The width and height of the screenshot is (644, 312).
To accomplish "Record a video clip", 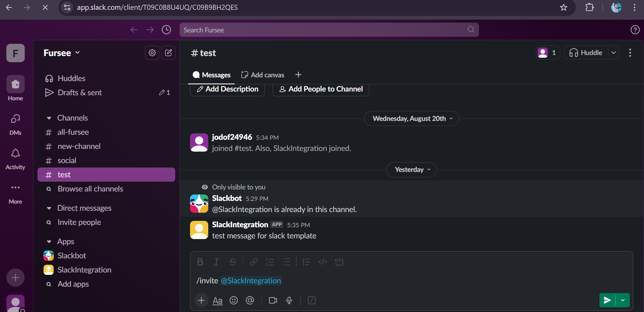I will point(273,300).
